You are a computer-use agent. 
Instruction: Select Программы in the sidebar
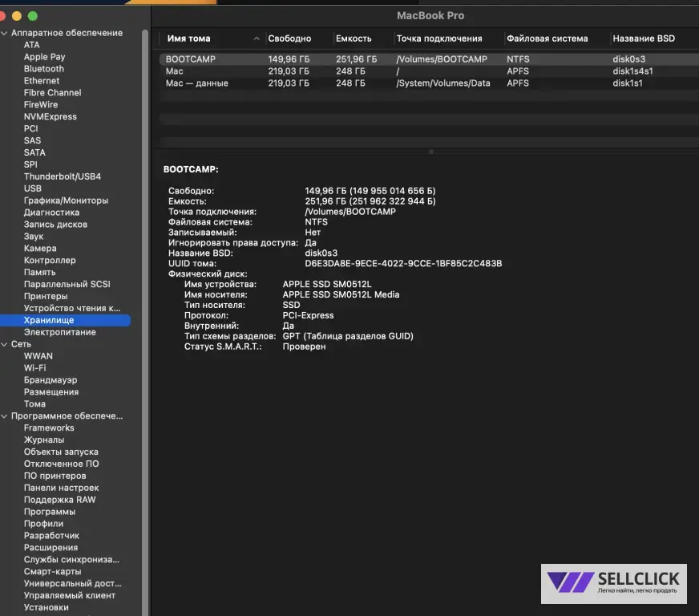(50, 512)
